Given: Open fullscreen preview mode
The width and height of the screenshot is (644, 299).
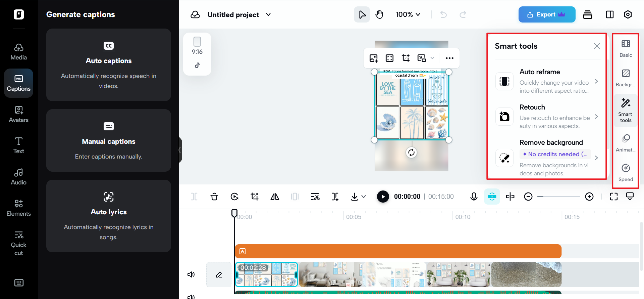Looking at the screenshot, I should tap(613, 197).
